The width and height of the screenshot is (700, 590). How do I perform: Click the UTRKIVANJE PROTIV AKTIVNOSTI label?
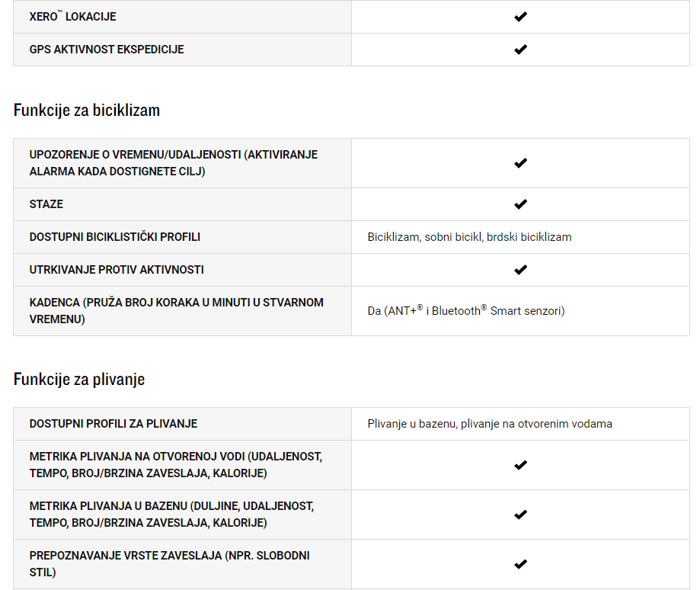point(117,270)
